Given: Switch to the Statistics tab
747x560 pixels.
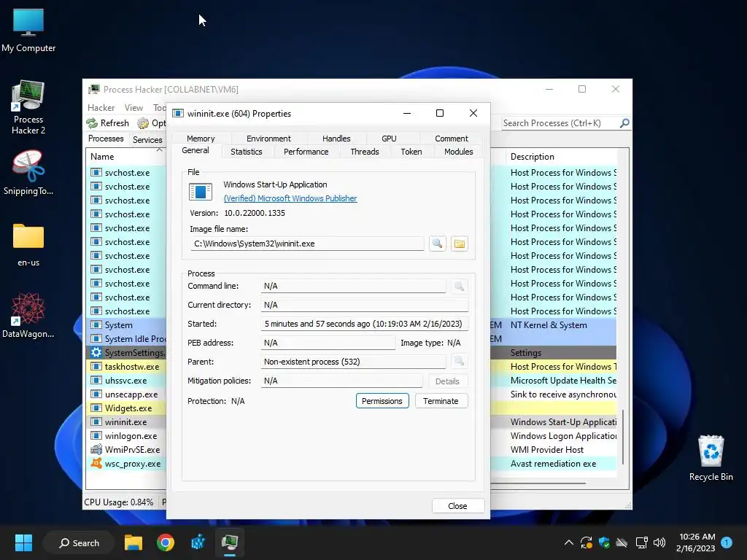Looking at the screenshot, I should (x=247, y=152).
